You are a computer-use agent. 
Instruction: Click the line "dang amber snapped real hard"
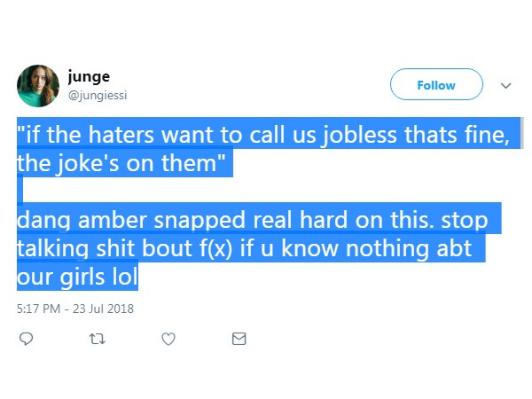258,218
